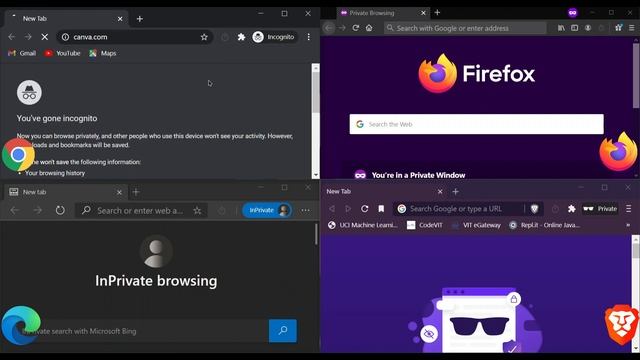Stop page loading in Chrome window
The image size is (640, 360).
(44, 37)
